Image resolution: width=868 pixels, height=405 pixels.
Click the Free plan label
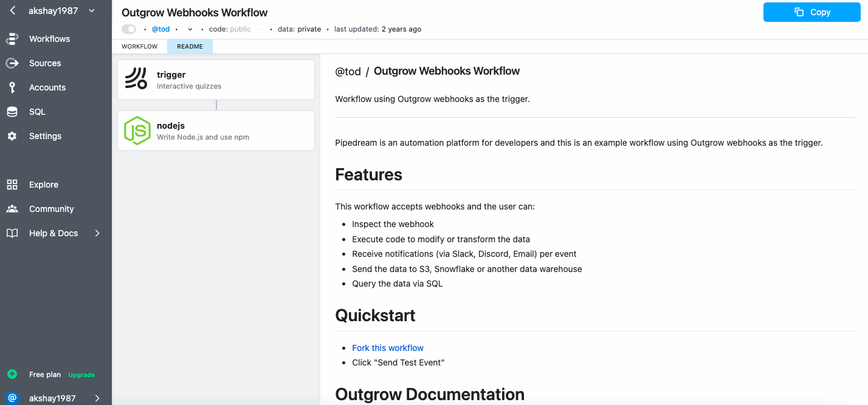(46, 375)
